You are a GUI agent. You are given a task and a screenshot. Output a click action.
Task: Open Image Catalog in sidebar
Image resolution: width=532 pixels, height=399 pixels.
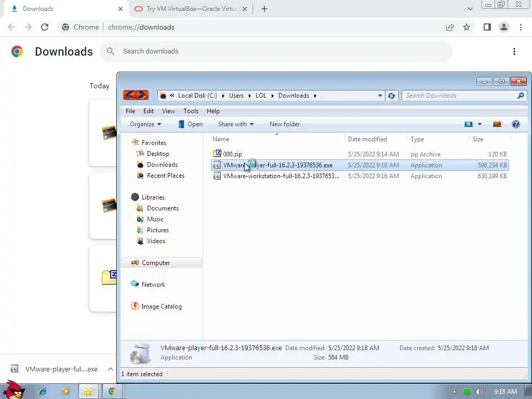click(x=162, y=307)
